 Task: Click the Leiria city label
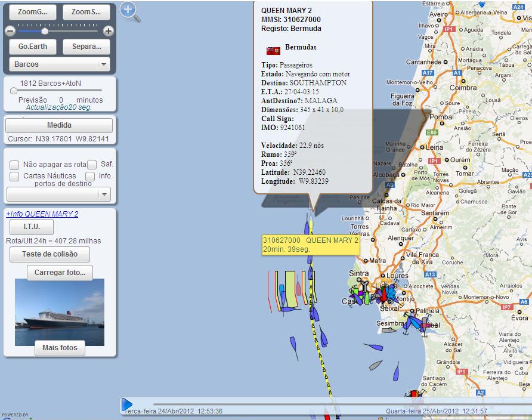point(434,147)
